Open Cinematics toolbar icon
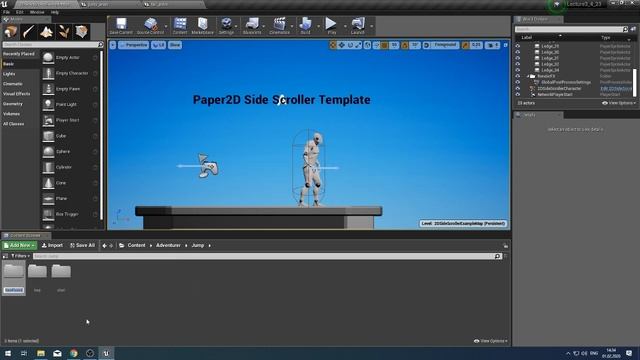 [279, 26]
